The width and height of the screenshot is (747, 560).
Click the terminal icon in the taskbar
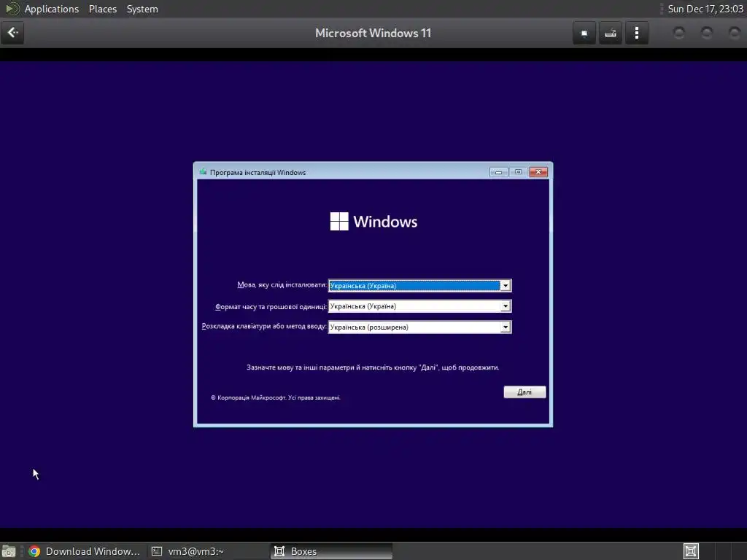coord(157,551)
